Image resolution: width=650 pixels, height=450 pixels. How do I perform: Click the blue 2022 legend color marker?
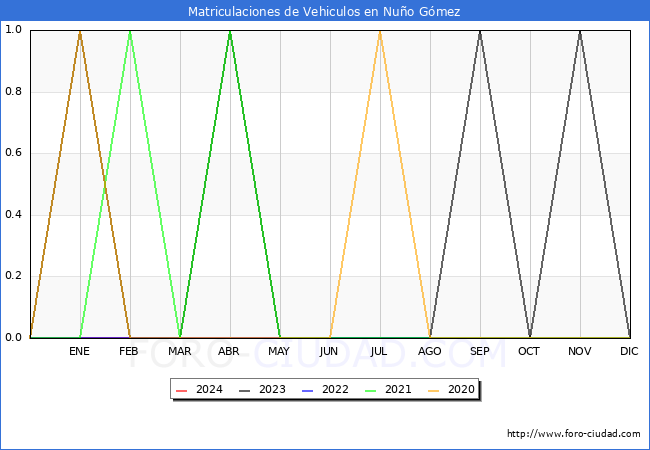coord(308,391)
